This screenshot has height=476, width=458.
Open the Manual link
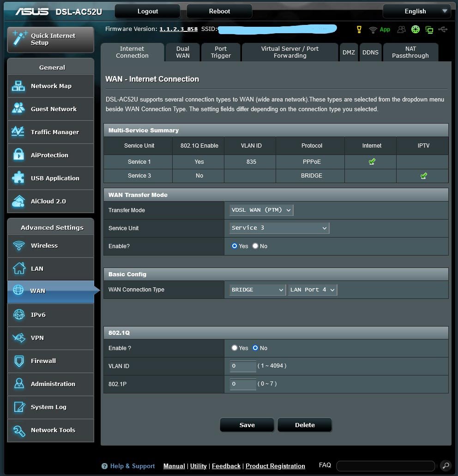point(174,466)
